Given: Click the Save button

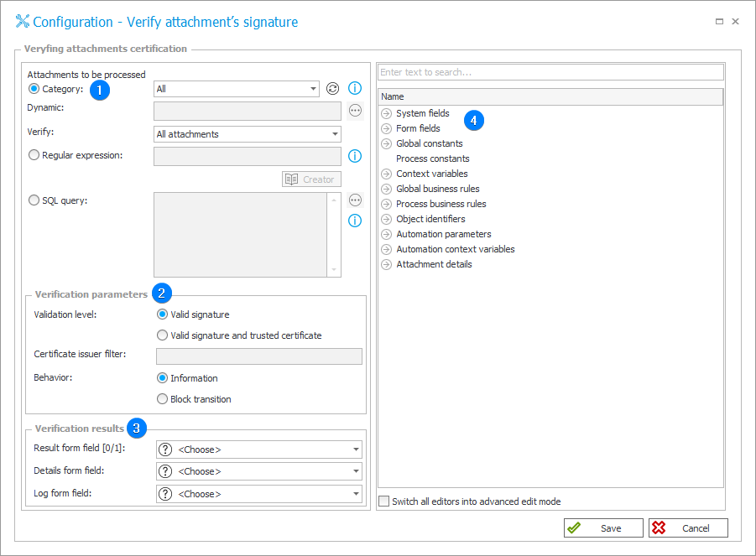Looking at the screenshot, I should point(603,528).
